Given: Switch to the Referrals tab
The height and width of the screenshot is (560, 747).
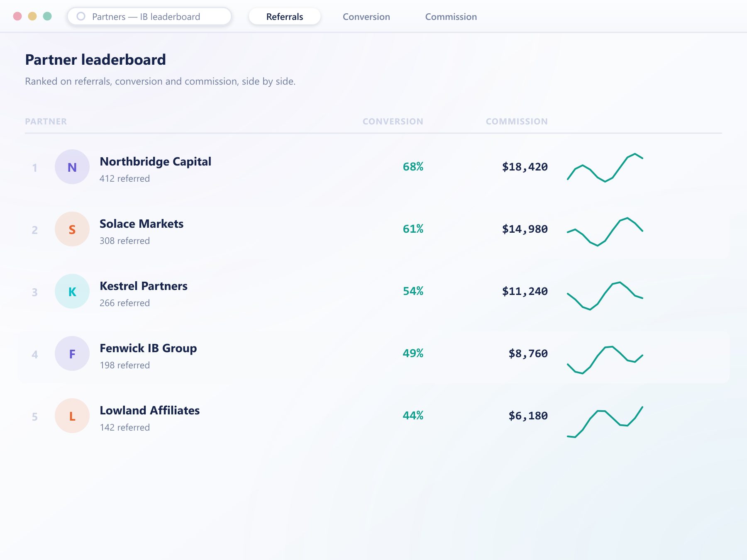Looking at the screenshot, I should [285, 17].
